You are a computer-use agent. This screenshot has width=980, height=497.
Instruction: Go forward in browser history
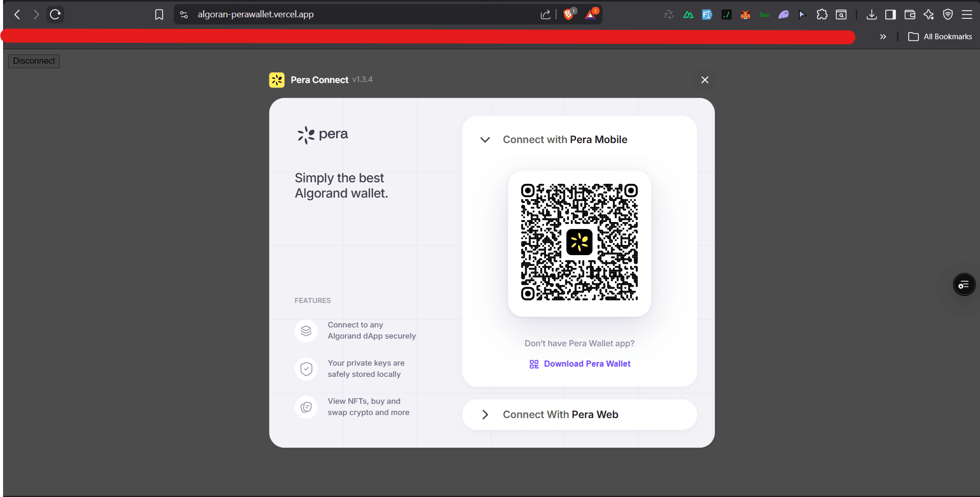pyautogui.click(x=36, y=14)
